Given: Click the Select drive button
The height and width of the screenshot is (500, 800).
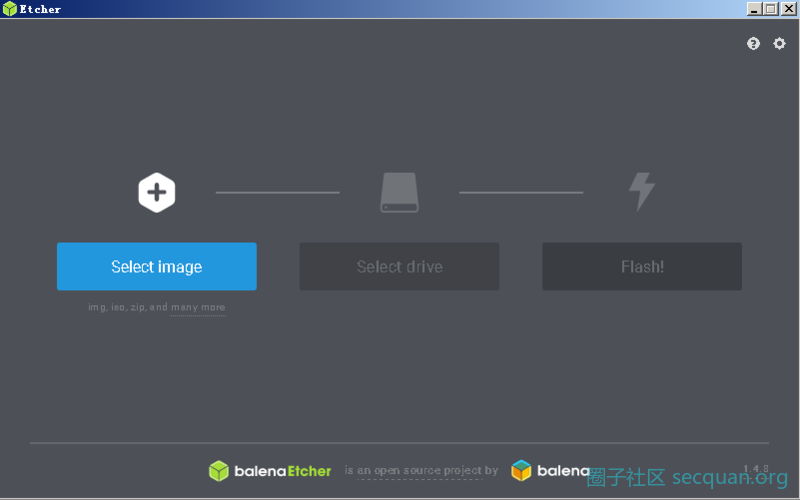Looking at the screenshot, I should point(399,266).
